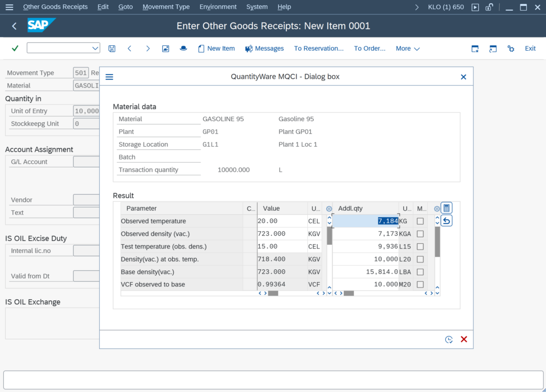Viewport: 546px width, 392px height.
Task: Click the Observed temperature value 20.00
Action: 282,221
